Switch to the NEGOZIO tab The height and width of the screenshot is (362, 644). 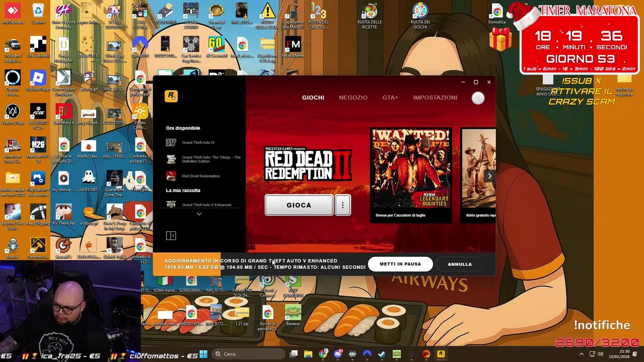[353, 98]
